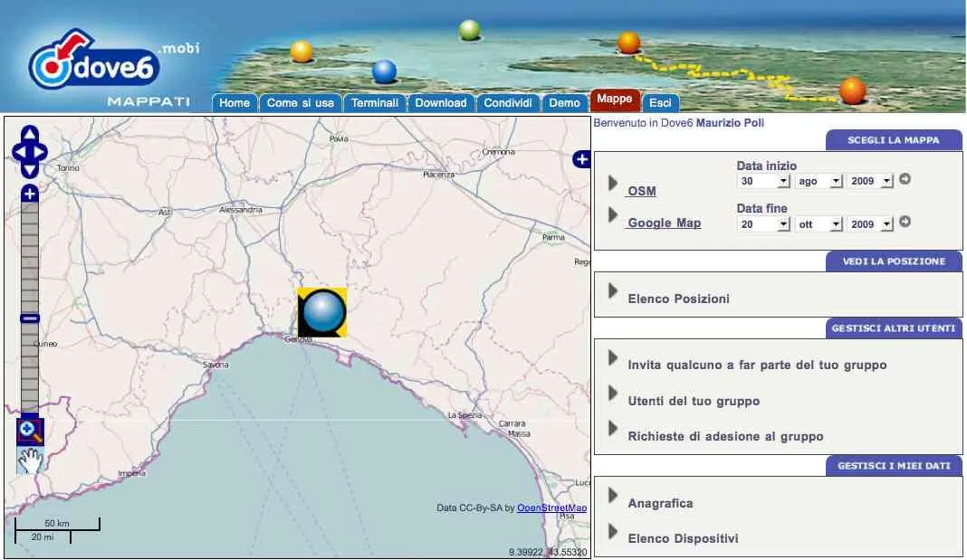The height and width of the screenshot is (560, 967).
Task: Click the map coordinates readout 9.39922
Action: [548, 552]
